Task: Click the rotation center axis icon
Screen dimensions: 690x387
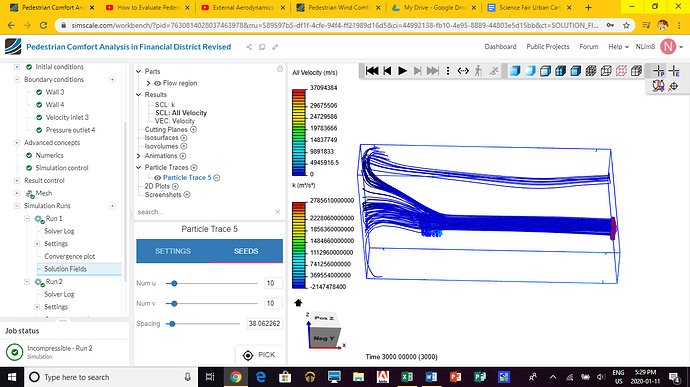Action: 659,86
